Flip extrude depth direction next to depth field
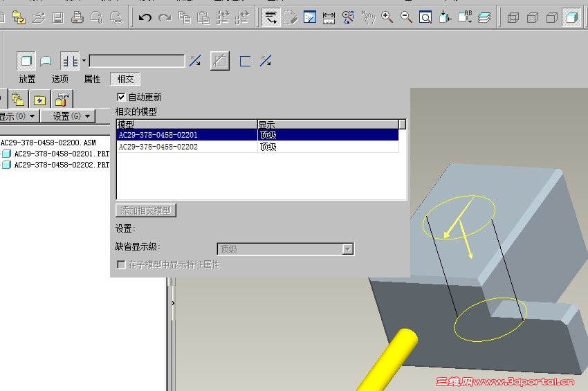This screenshot has height=391, width=588. pyautogui.click(x=195, y=61)
